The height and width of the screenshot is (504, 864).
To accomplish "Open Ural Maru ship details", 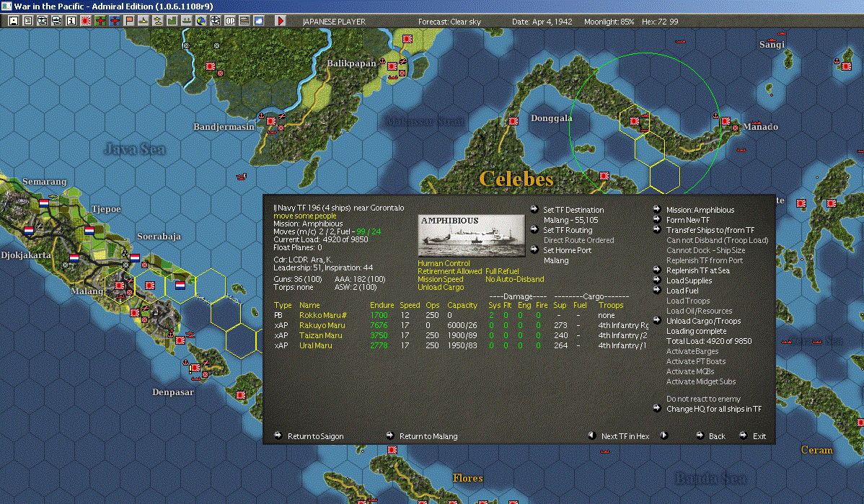I will click(x=316, y=345).
